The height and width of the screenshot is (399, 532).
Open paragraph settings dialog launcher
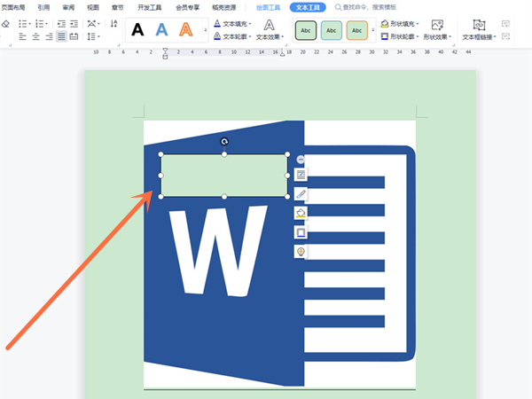click(x=119, y=45)
